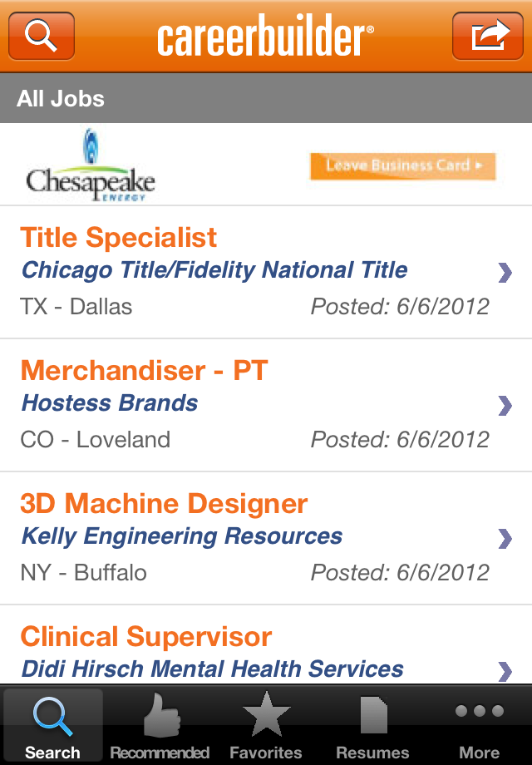Screen dimensions: 532x765
Task: Open the Favorites star tab
Action: 266,726
